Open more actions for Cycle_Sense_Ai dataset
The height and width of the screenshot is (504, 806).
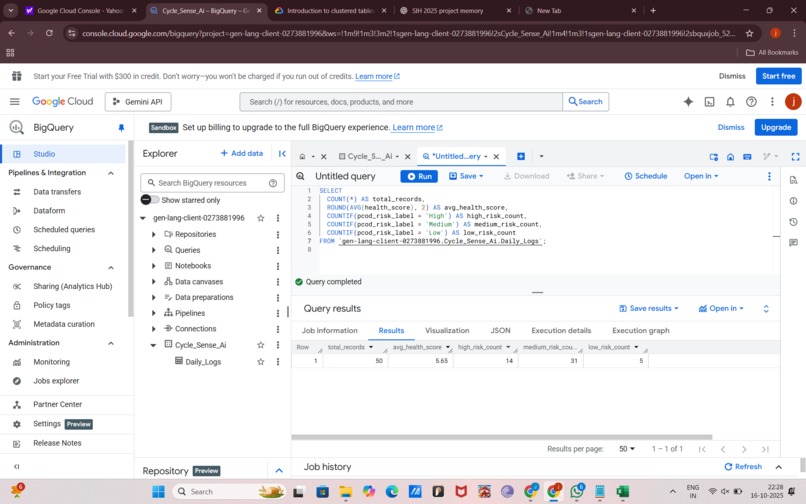coord(278,345)
